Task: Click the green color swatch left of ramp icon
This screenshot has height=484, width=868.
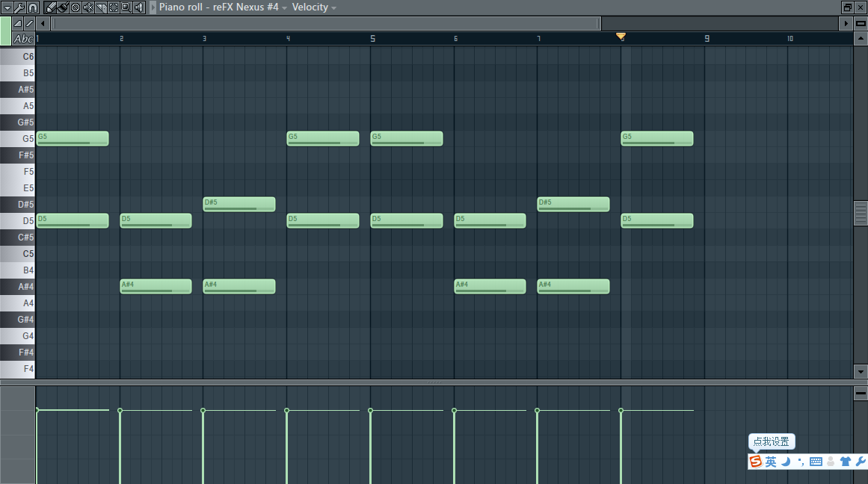Action: 5,31
